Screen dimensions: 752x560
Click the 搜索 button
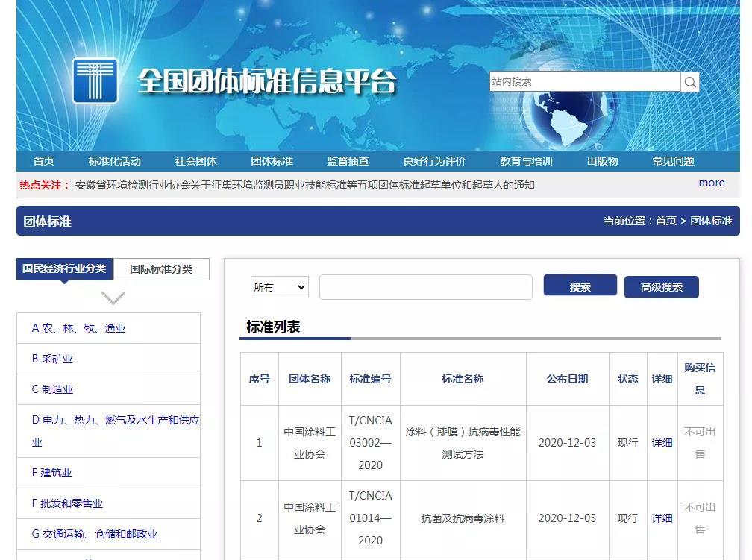580,286
